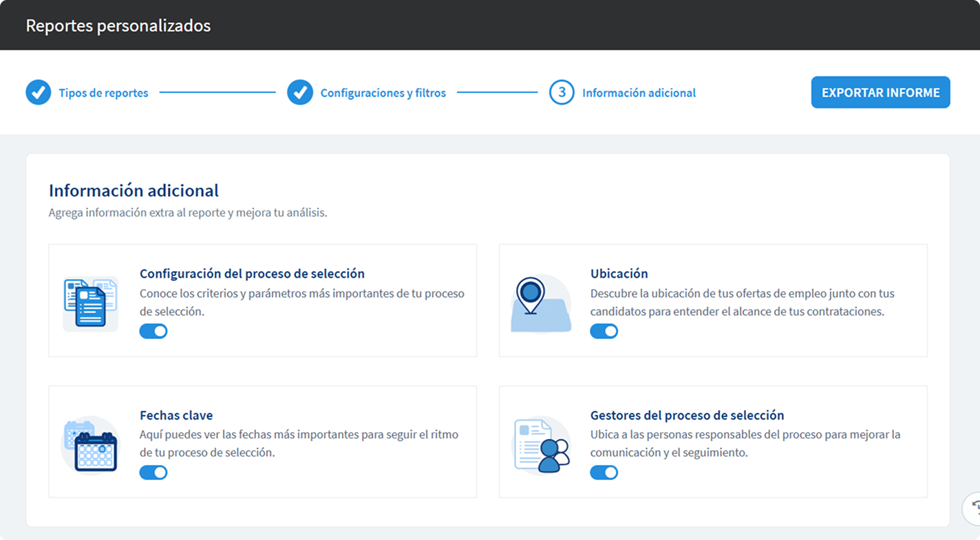
Task: Turn off the Ubicación switch
Action: point(604,331)
